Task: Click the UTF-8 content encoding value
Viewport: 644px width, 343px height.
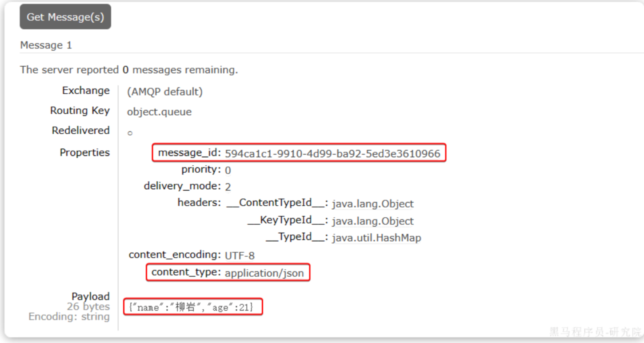Action: pos(240,255)
